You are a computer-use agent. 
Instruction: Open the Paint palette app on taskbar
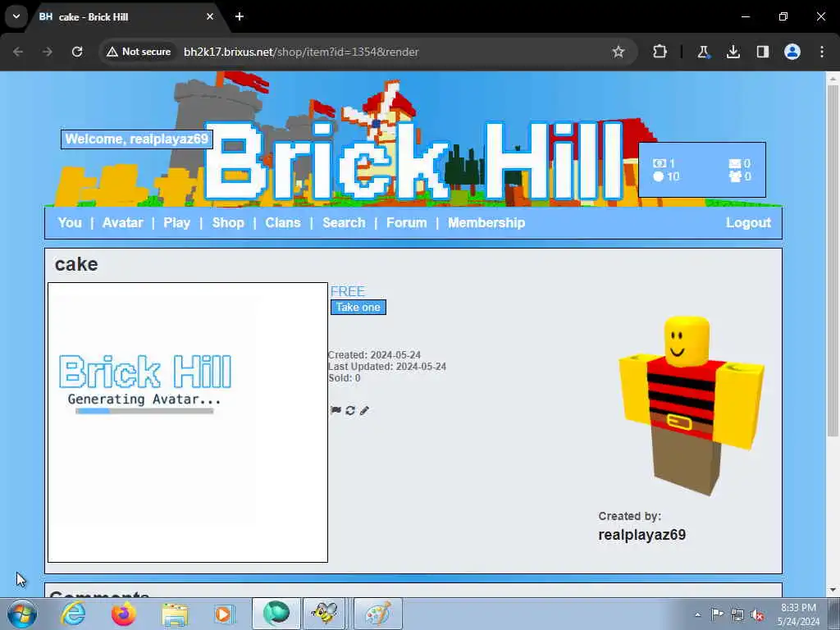coord(377,614)
